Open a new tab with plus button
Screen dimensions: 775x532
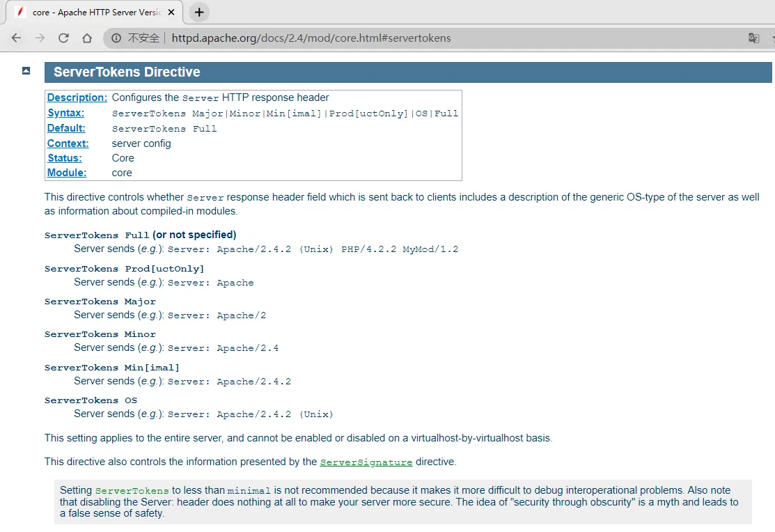click(x=199, y=13)
